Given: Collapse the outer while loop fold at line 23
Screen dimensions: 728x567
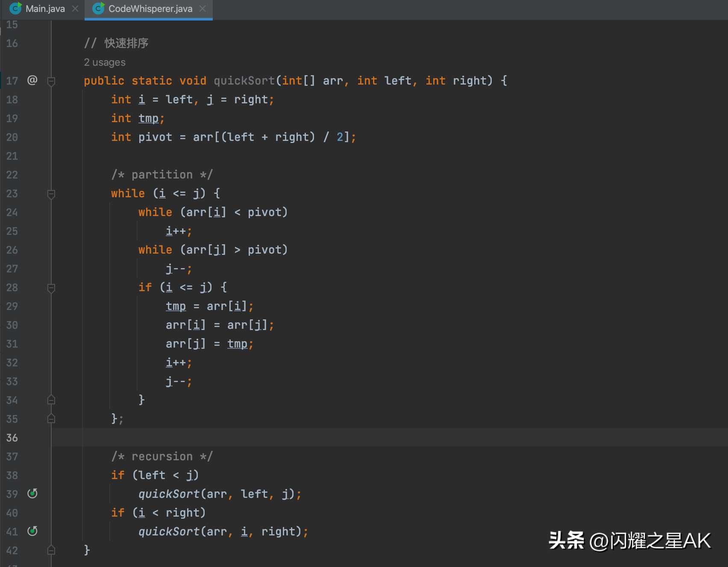Looking at the screenshot, I should click(51, 194).
